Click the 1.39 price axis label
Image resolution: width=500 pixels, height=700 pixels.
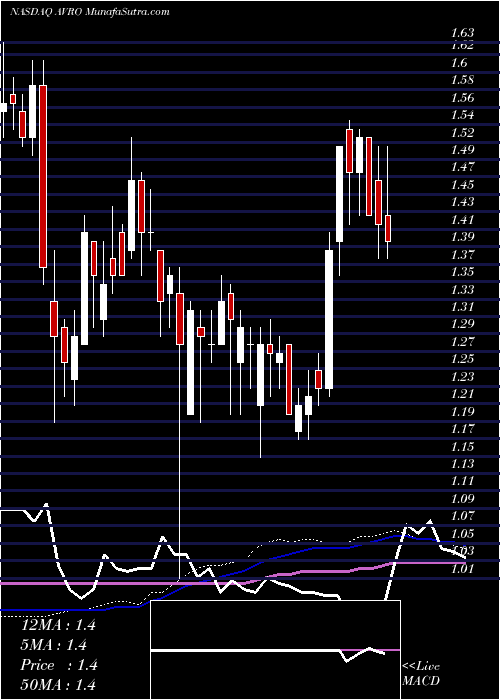pos(462,237)
